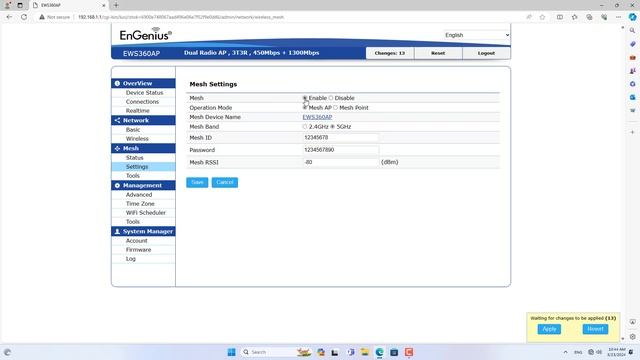Open Network Basic settings
The width and height of the screenshot is (640, 360).
(133, 129)
